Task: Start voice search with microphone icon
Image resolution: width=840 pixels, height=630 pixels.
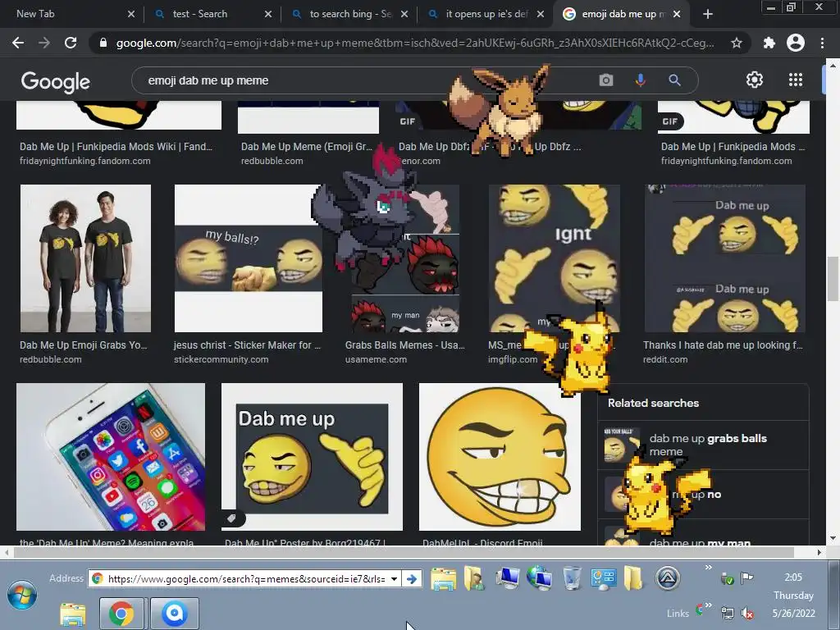Action: pos(640,80)
